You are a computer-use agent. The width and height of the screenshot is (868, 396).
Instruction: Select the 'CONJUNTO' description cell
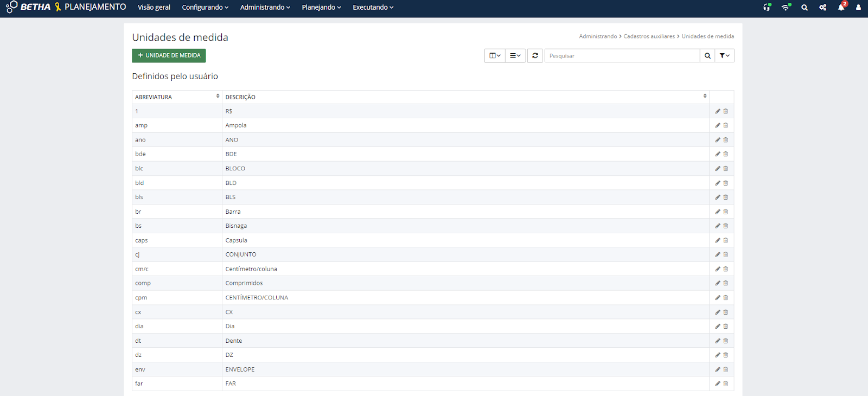click(465, 254)
